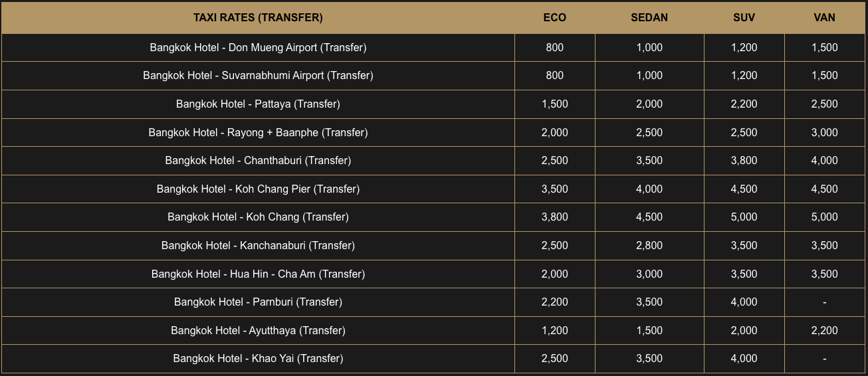Click the Bangkok Hotel - Parnburi route
Image resolution: width=868 pixels, height=376 pixels.
(258, 302)
